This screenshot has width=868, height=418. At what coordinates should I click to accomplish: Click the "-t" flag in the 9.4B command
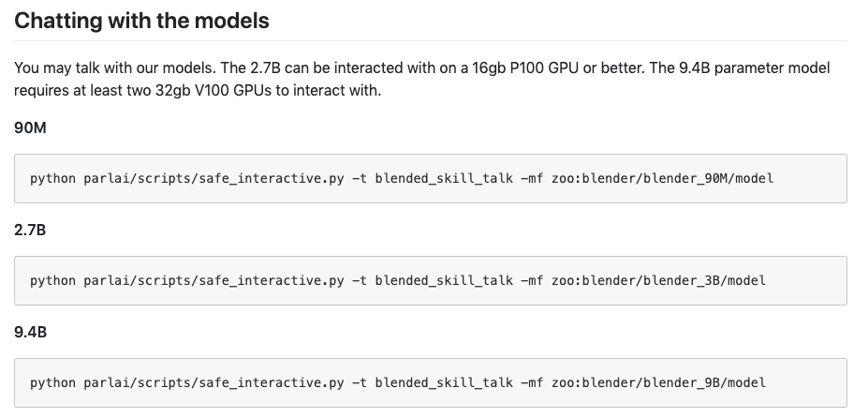(x=359, y=382)
